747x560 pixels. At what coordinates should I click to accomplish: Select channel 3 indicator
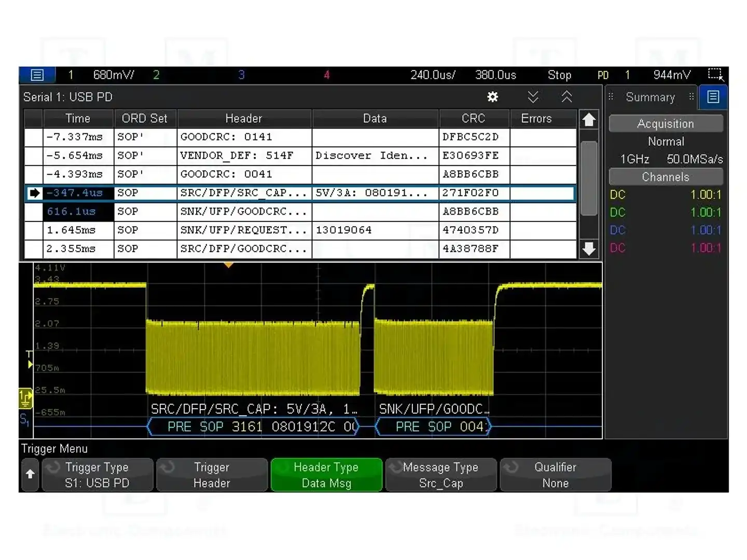point(241,75)
